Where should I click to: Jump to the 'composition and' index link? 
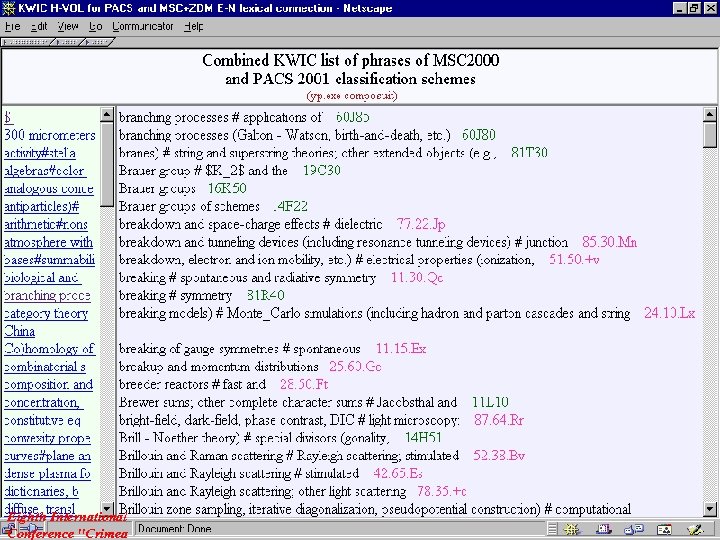pos(49,385)
